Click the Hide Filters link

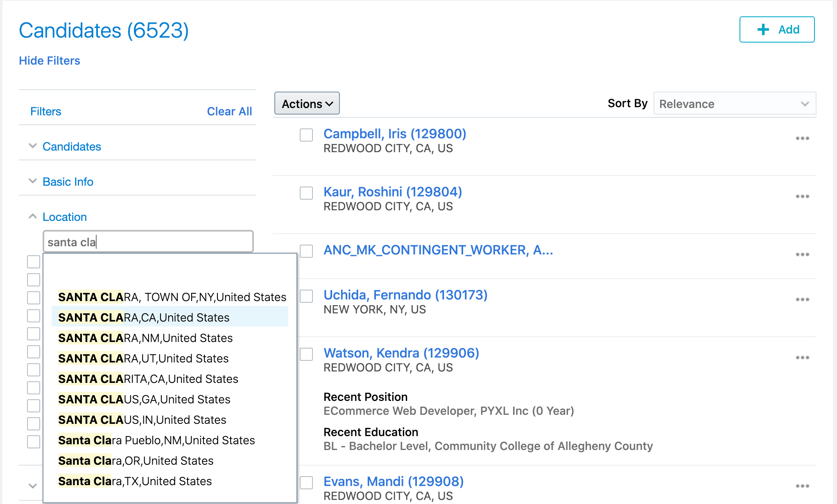(50, 61)
